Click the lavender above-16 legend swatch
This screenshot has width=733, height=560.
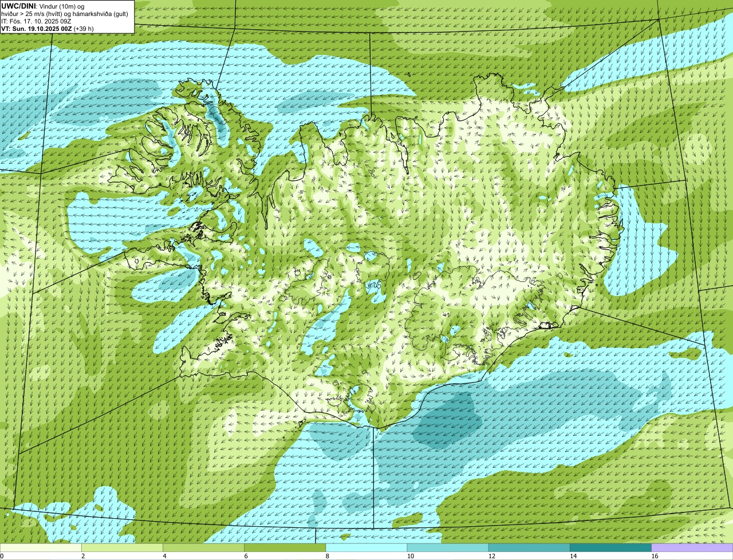pos(692,547)
